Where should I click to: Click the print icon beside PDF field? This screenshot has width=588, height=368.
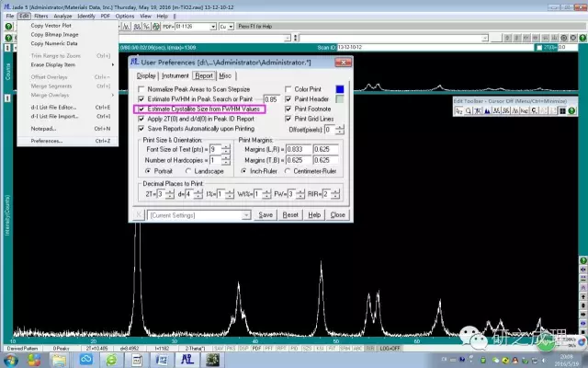pos(156,27)
